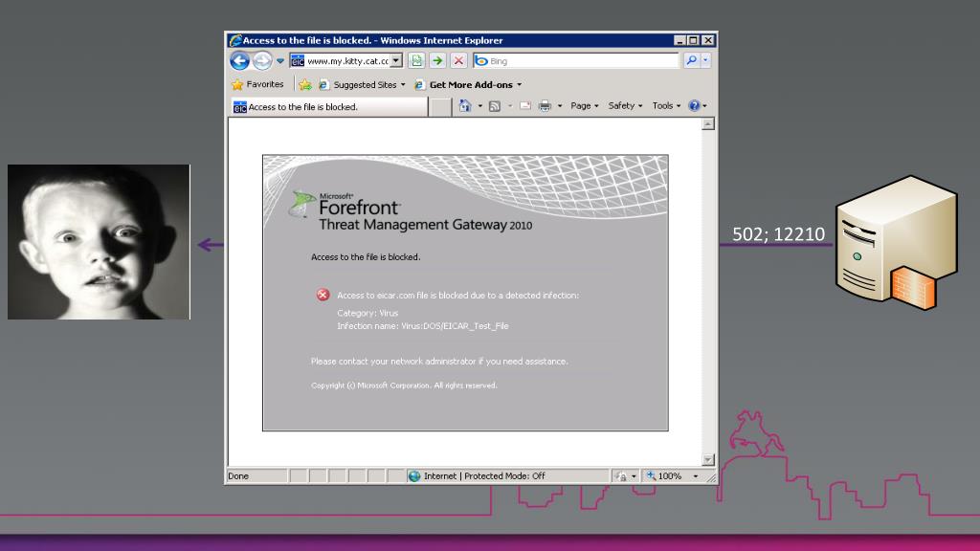Click the Microsoft copyright notice text
Screen dimensions: 980x551
405,386
